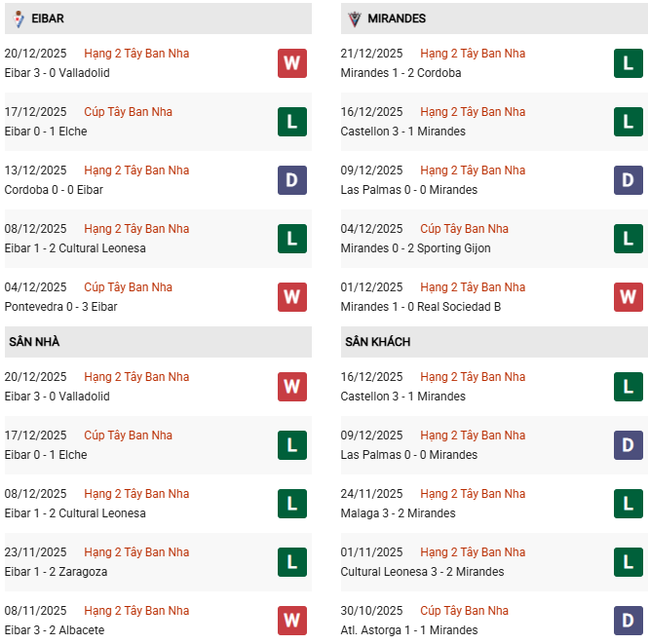Click the Eibar team header title
Viewport: 649px width, 644px height.
click(x=48, y=19)
